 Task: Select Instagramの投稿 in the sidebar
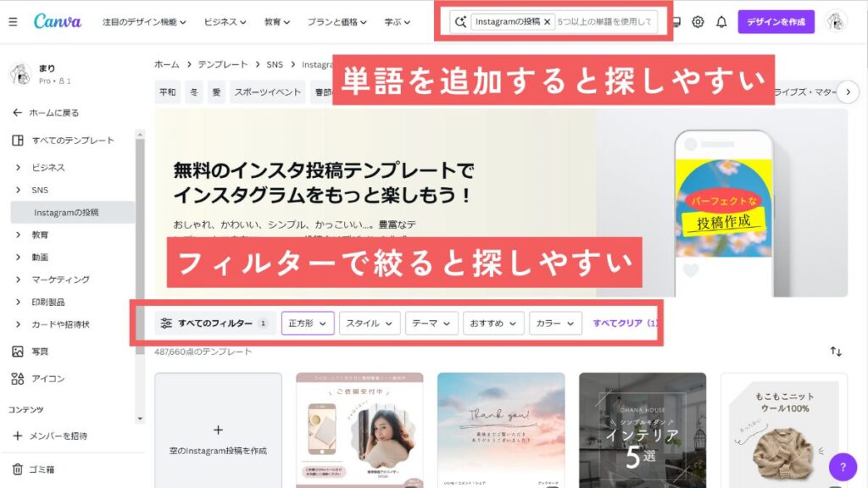pos(73,213)
